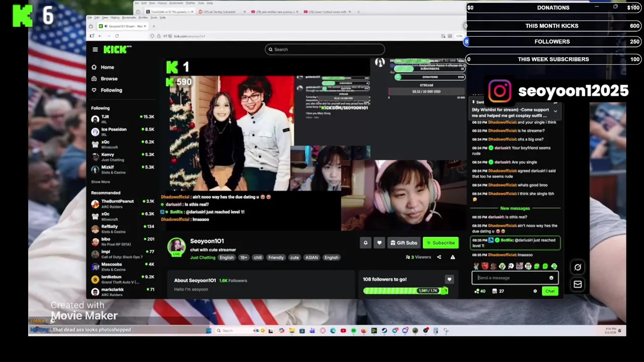
Task: Click the 18+ stream tag
Action: (244, 257)
